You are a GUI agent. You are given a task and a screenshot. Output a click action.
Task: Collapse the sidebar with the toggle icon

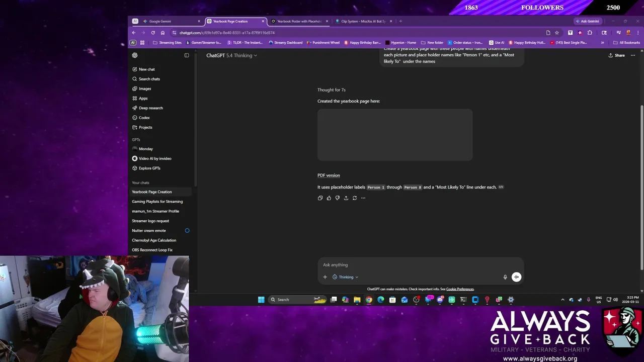pyautogui.click(x=187, y=55)
